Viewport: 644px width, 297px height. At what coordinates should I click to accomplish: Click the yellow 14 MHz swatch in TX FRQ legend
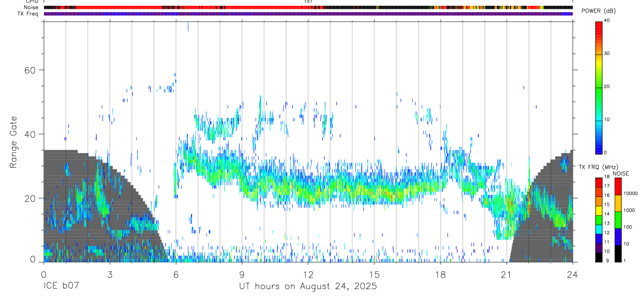pyautogui.click(x=599, y=211)
